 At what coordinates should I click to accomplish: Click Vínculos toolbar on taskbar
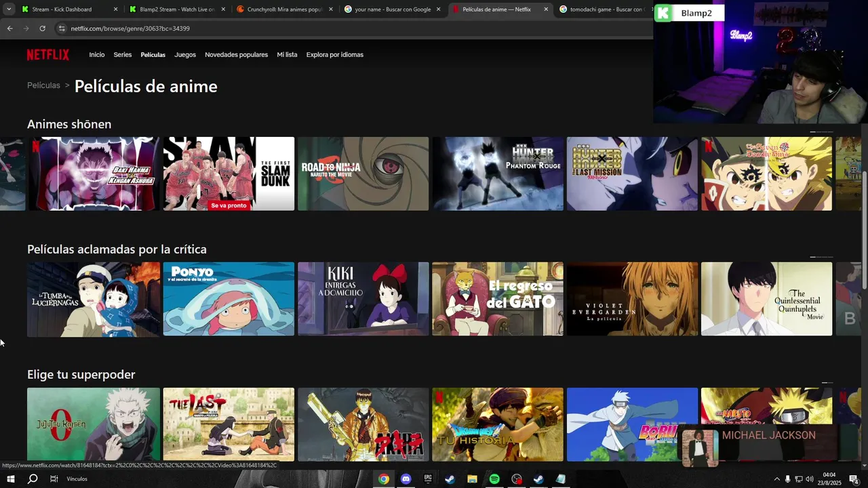coord(77,479)
